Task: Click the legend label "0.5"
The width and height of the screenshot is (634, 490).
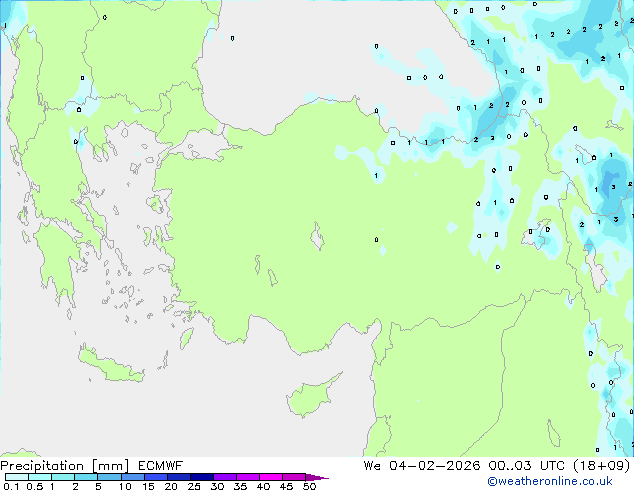Action: pos(35,486)
